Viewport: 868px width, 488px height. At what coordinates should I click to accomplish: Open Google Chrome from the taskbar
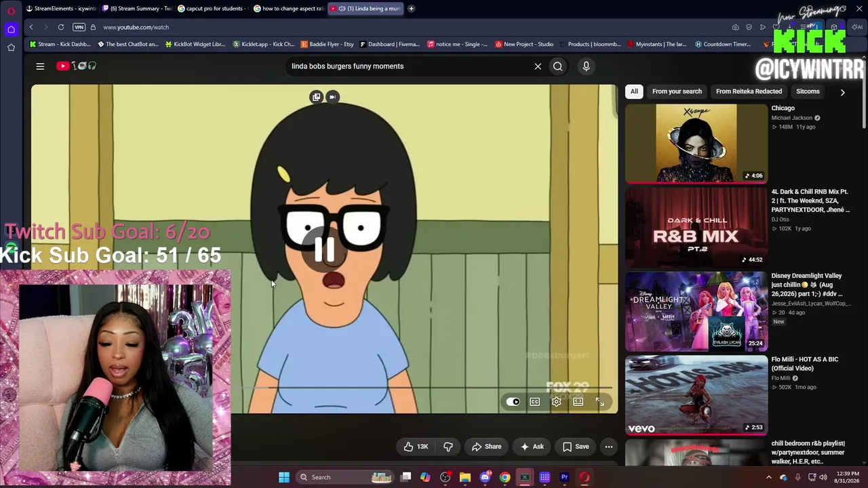[505, 477]
